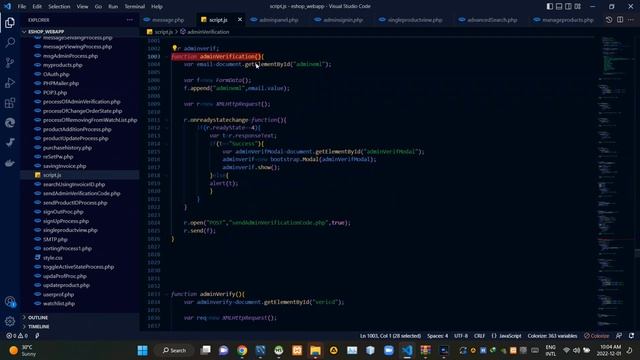This screenshot has height=360, width=640.
Task: Toggle the primary sidebar layout icon
Action: (x=550, y=7)
